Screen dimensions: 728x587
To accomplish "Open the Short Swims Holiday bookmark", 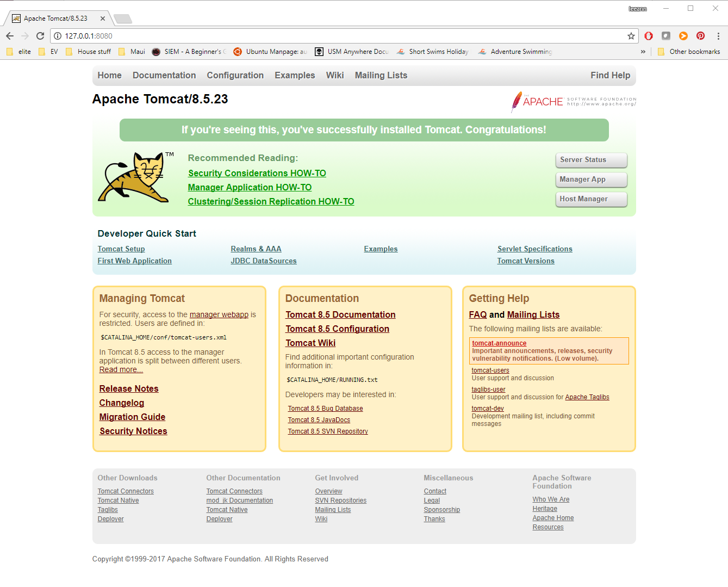I will [x=433, y=52].
